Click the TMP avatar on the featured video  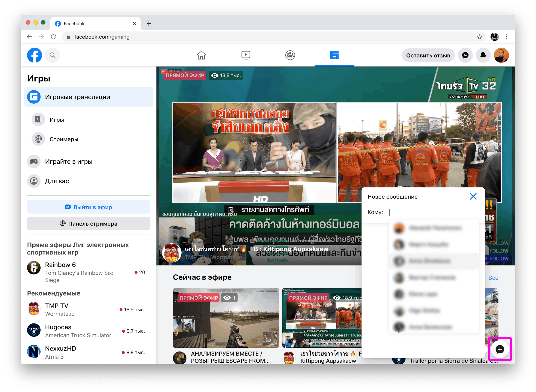[172, 253]
